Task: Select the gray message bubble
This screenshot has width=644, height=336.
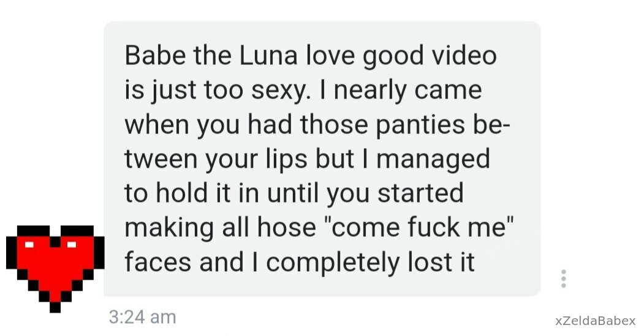Action: click(x=322, y=159)
